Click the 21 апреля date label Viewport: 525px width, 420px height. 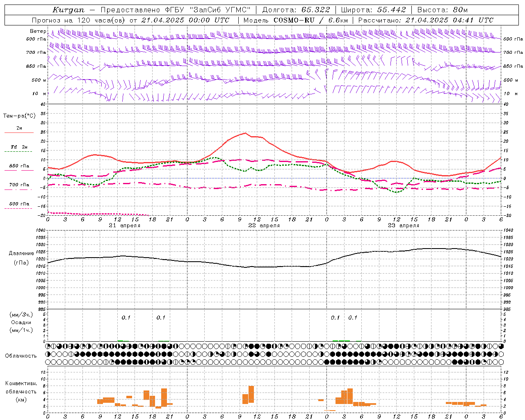pyautogui.click(x=125, y=226)
